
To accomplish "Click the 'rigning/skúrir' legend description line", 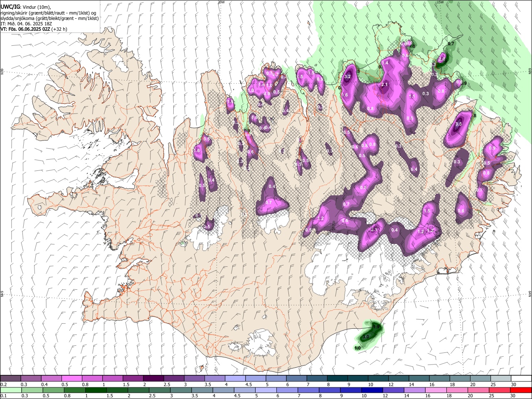I will [48, 12].
